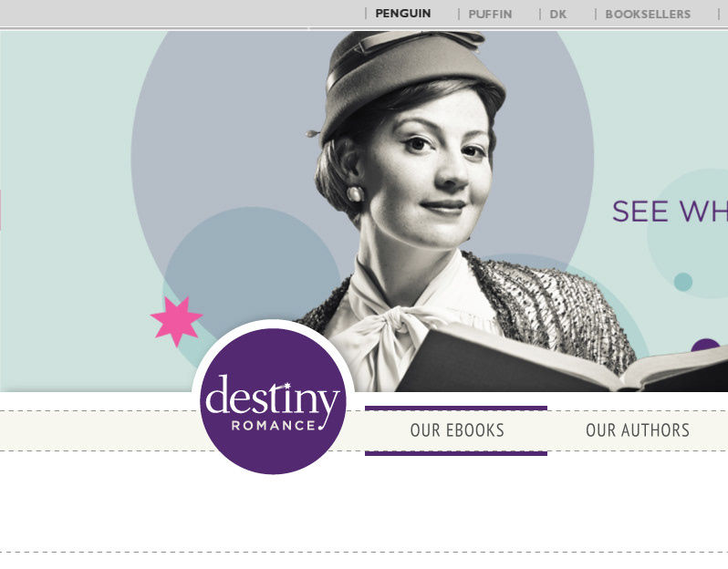This screenshot has height=569, width=728.
Task: Click the pink tab at banner's left edge
Action: (x=1, y=210)
